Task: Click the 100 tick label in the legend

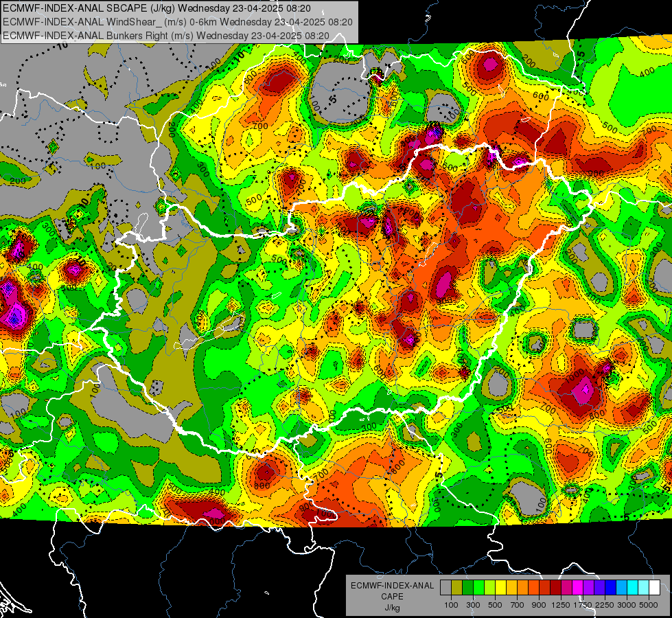Action: (451, 605)
